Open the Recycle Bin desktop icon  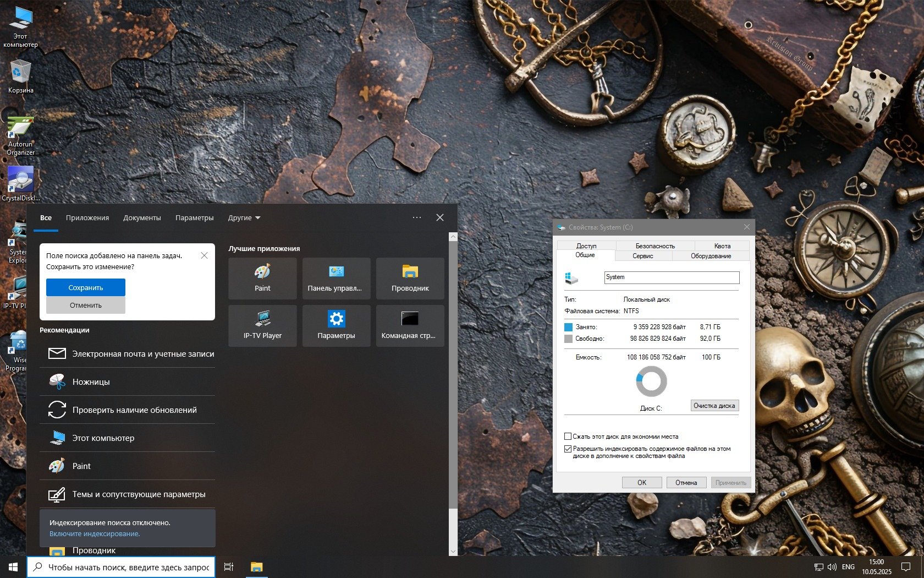click(20, 76)
